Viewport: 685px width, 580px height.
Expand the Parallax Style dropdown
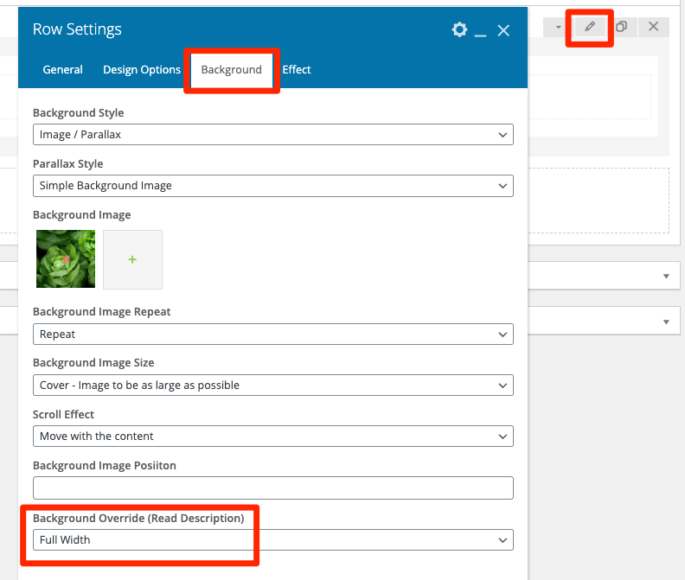tap(273, 185)
